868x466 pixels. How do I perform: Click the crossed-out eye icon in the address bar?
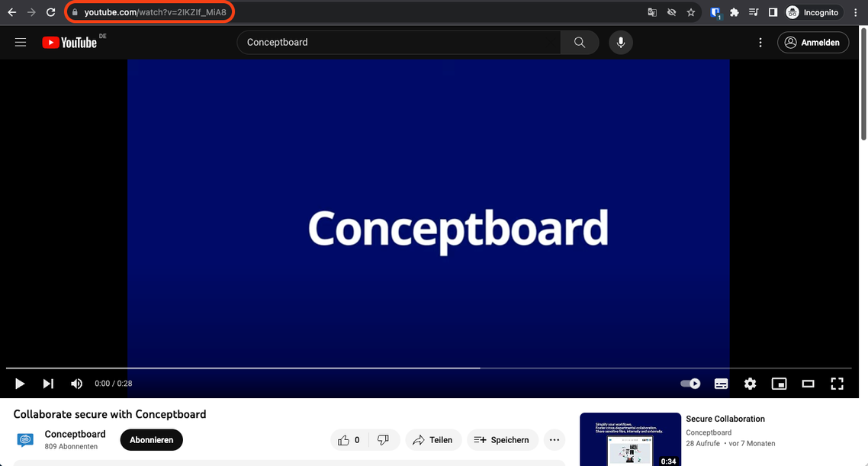point(671,12)
